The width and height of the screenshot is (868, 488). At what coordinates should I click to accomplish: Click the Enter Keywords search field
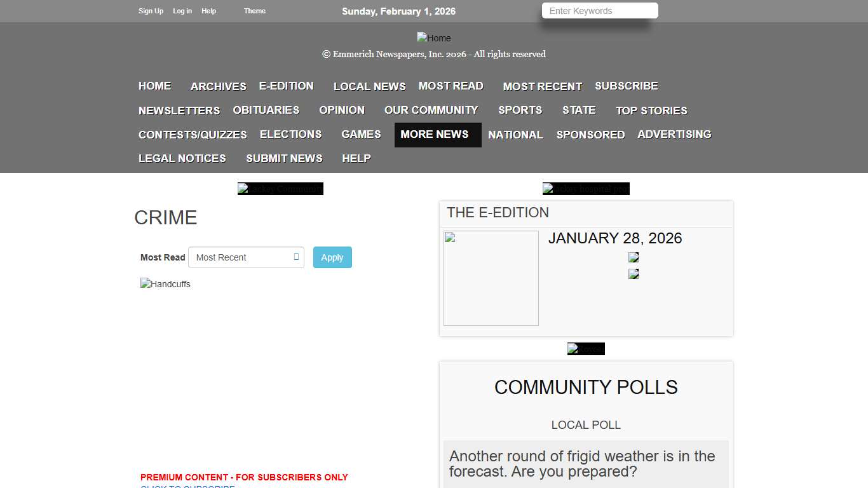point(599,10)
